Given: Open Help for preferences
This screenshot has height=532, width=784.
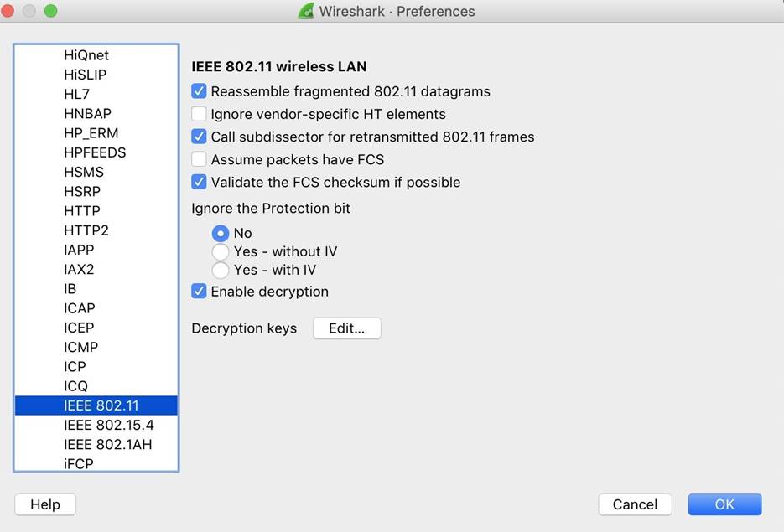Looking at the screenshot, I should pos(45,504).
